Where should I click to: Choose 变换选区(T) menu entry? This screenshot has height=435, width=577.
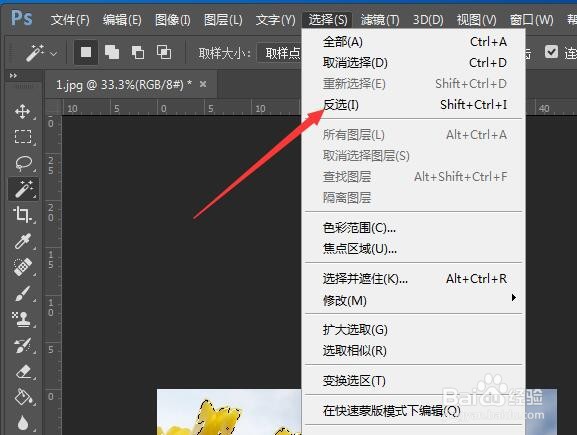(x=414, y=381)
